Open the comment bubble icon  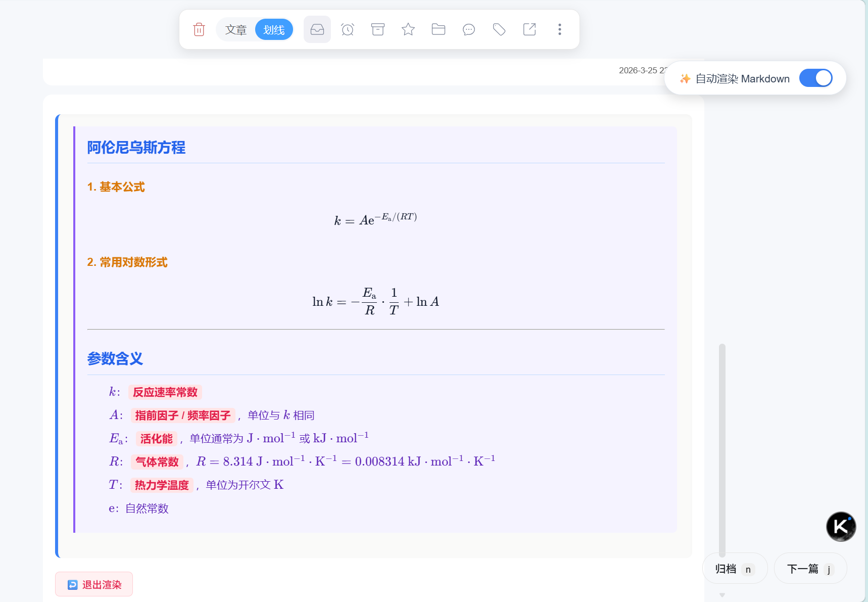pos(469,29)
